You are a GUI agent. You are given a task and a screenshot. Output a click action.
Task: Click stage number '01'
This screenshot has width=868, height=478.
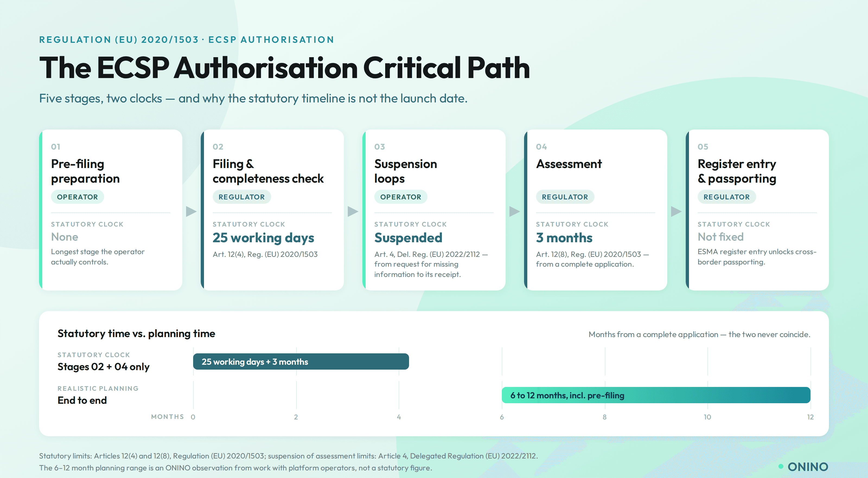pos(56,147)
